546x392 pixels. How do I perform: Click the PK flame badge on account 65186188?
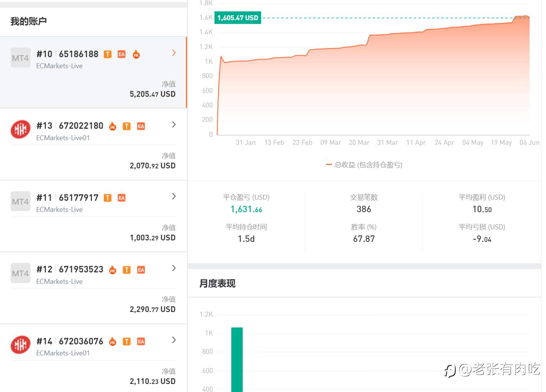coord(136,54)
